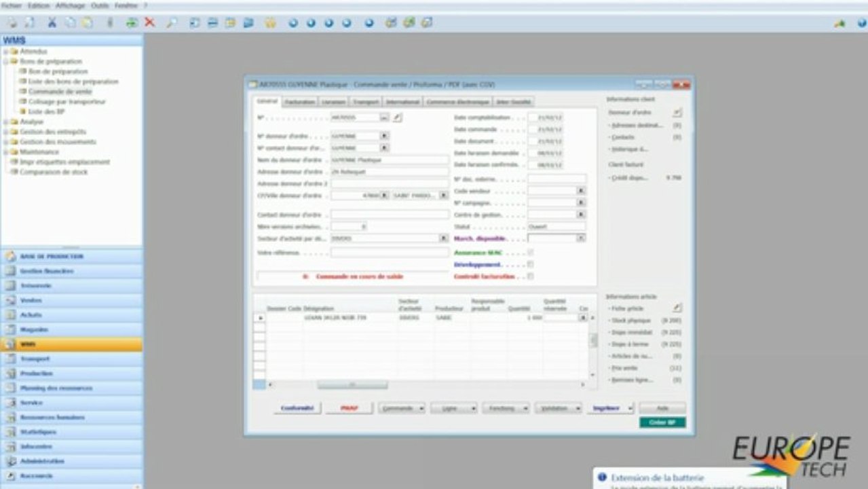Open the Prix vente info link
The height and width of the screenshot is (489, 868).
[624, 367]
